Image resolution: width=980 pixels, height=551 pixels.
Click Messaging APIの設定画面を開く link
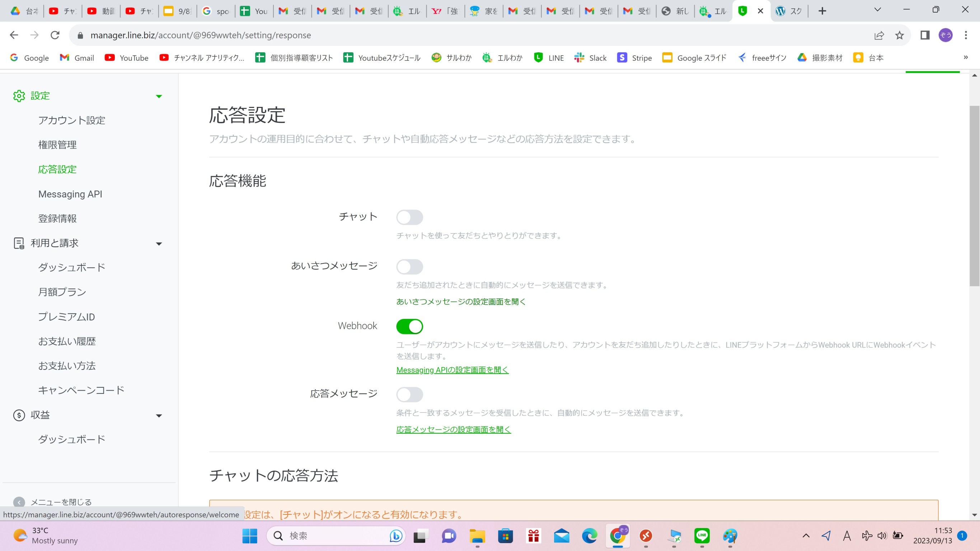click(x=453, y=370)
